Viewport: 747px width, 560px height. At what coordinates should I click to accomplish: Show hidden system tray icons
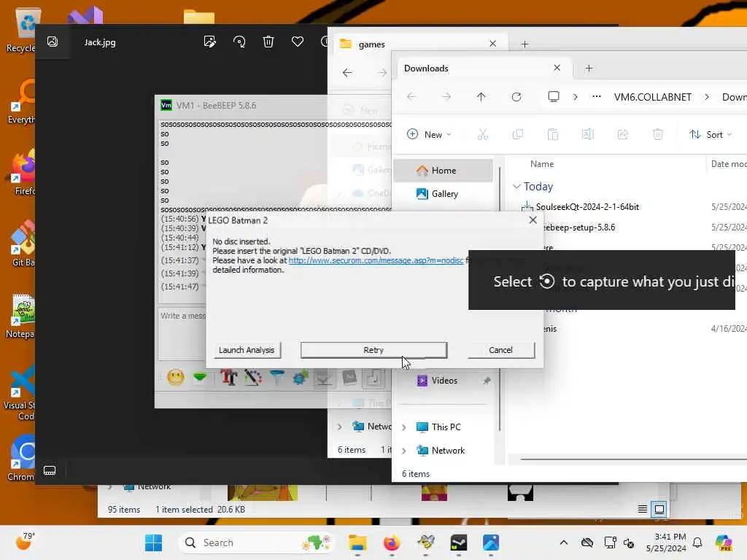click(x=564, y=542)
